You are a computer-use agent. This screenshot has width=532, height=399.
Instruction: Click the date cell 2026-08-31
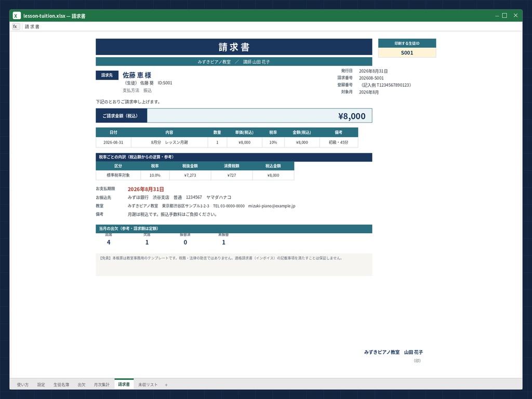pyautogui.click(x=113, y=142)
